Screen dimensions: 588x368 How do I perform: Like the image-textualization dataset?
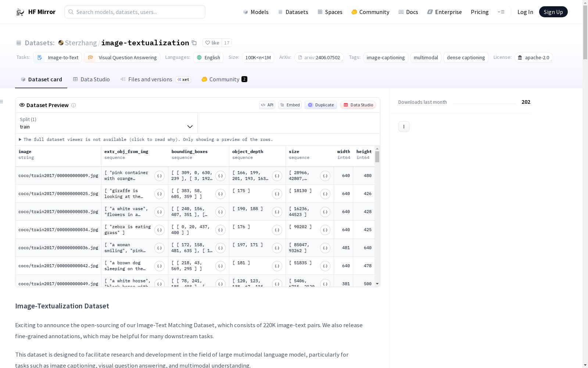click(x=212, y=43)
